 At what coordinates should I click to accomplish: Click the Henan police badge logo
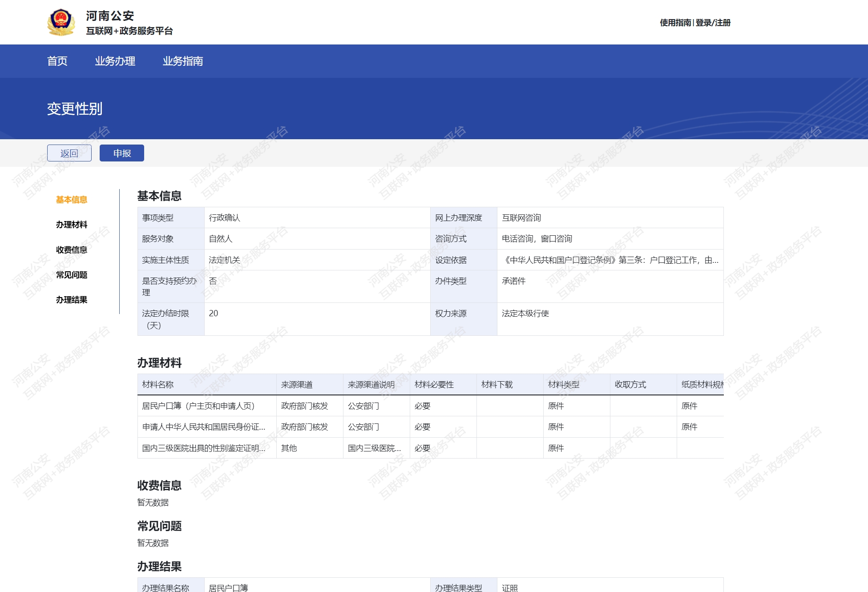click(61, 22)
